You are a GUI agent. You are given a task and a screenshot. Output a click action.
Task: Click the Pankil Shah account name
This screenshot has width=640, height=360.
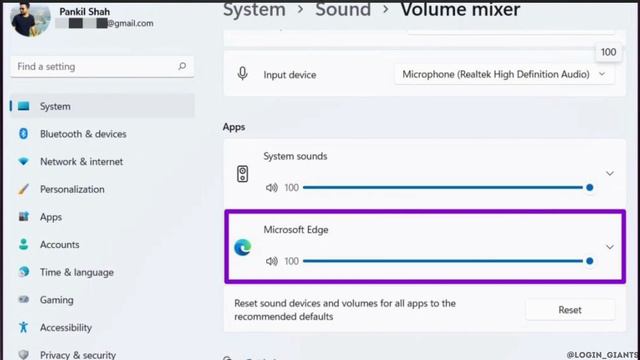click(x=84, y=11)
